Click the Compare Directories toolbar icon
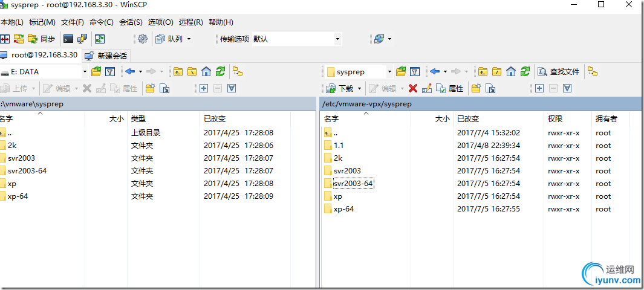This screenshot has width=644, height=290. [x=4, y=39]
